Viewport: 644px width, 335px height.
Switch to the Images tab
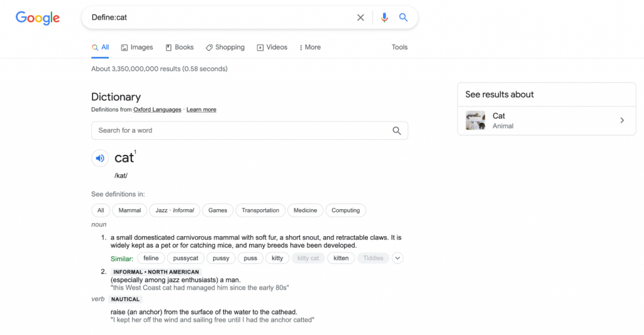(137, 47)
